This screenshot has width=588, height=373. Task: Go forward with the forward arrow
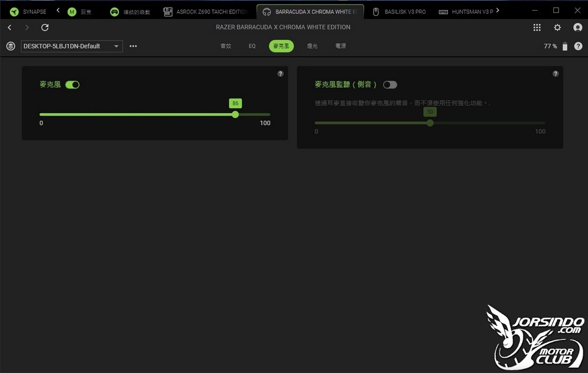click(26, 27)
